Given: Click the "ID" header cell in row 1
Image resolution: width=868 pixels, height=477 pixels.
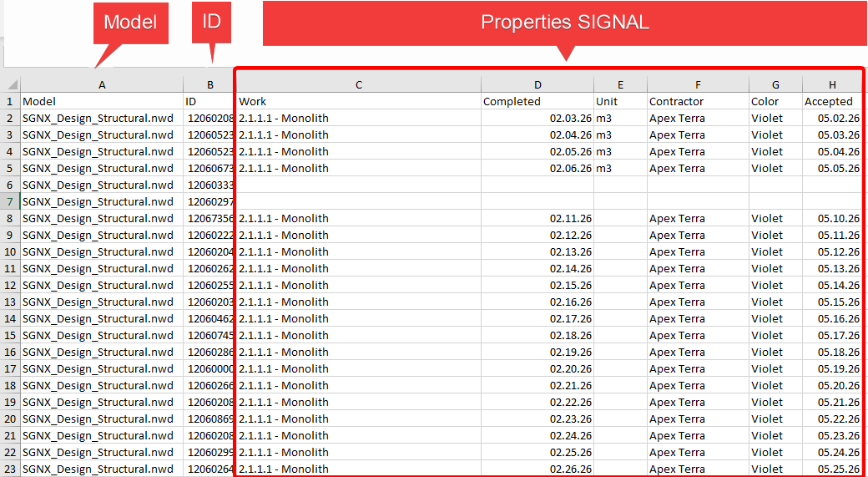Looking at the screenshot, I should pos(209,101).
